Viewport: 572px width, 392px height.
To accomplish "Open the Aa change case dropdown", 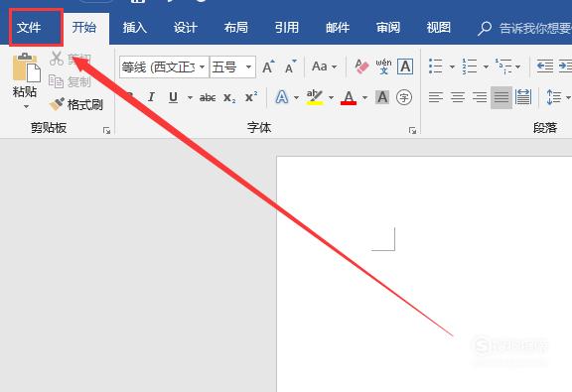I will pos(324,66).
